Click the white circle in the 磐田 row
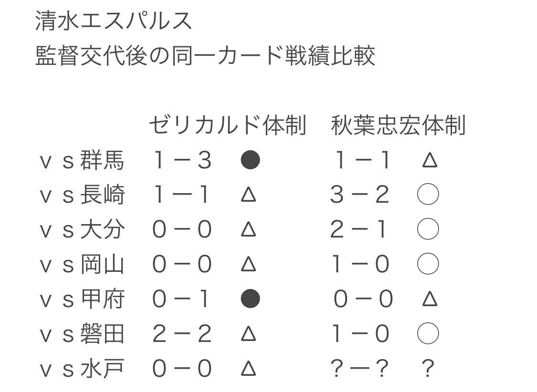 pyautogui.click(x=428, y=334)
